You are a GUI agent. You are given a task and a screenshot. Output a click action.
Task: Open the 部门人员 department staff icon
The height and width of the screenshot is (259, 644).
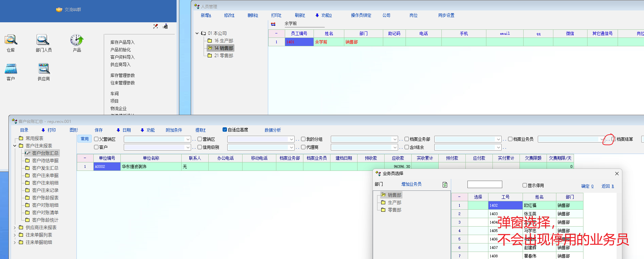coord(43,40)
